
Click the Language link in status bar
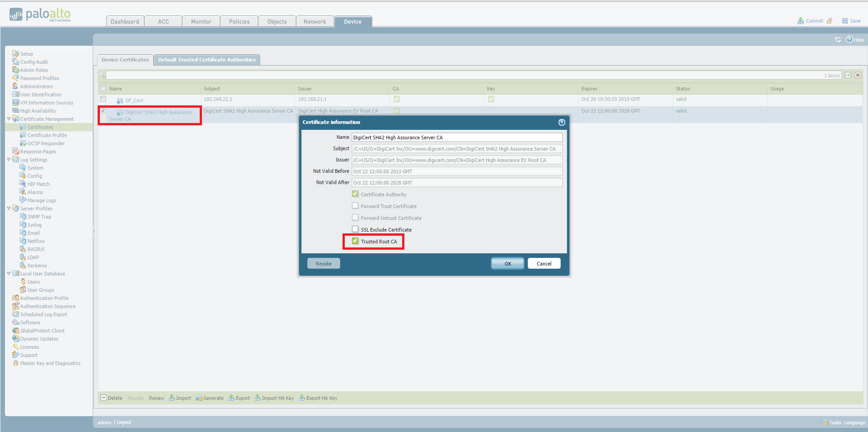(x=854, y=423)
